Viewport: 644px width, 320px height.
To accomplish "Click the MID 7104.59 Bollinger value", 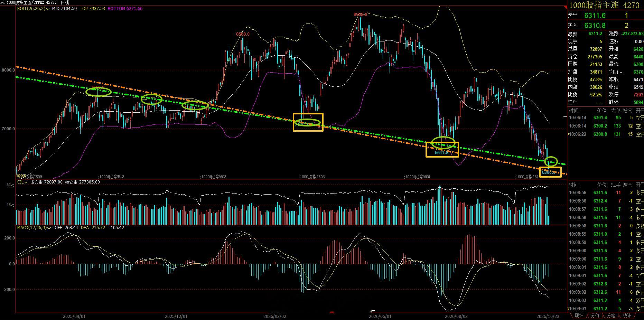I will tap(65, 9).
